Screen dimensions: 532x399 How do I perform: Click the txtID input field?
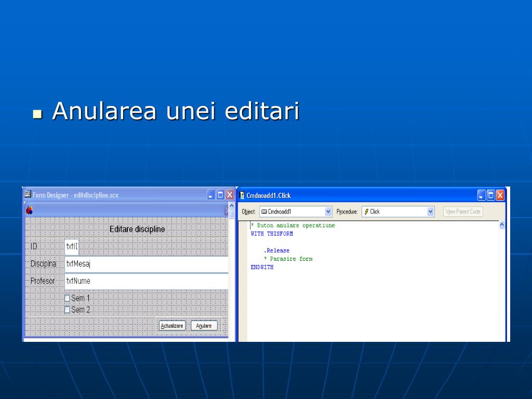point(72,247)
